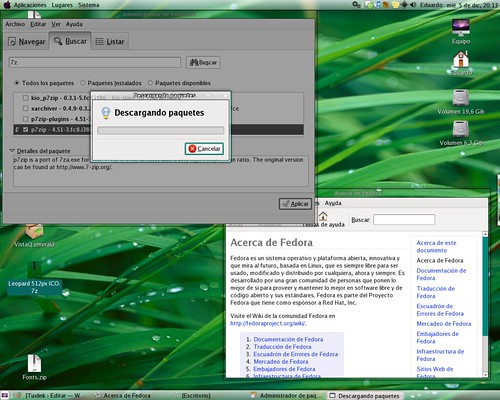This screenshot has height=400, width=500.
Task: Open the fedoraproject.org wiki link
Action: [268, 323]
